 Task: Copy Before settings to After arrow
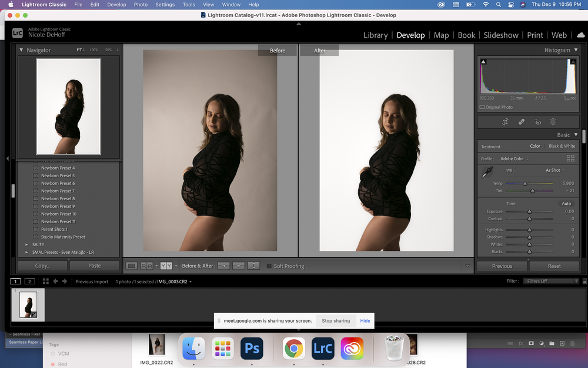(x=223, y=266)
